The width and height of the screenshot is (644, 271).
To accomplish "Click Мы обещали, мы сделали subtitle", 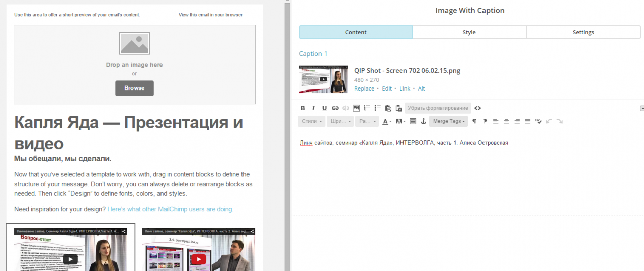I will click(x=62, y=159).
